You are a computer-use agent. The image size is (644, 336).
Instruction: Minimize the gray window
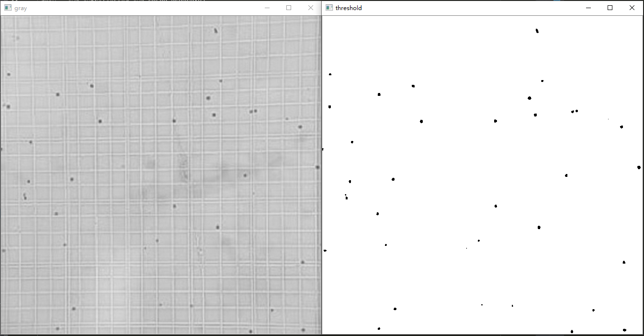pos(267,8)
